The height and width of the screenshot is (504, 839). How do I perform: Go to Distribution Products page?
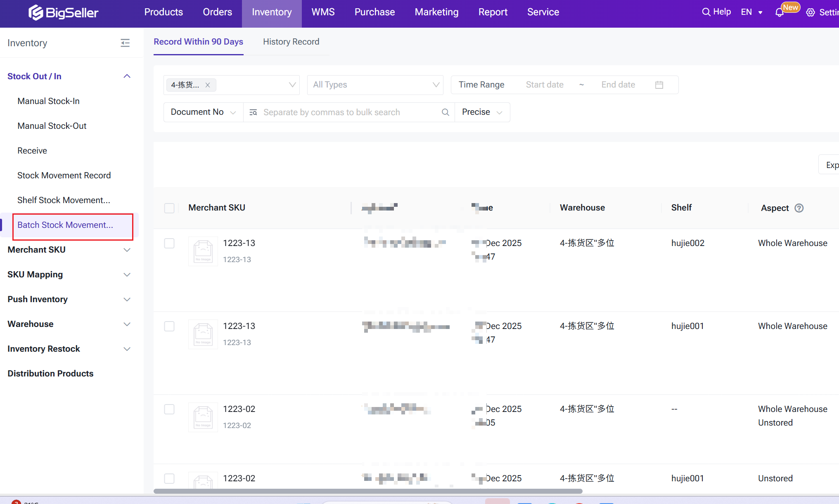tap(50, 374)
